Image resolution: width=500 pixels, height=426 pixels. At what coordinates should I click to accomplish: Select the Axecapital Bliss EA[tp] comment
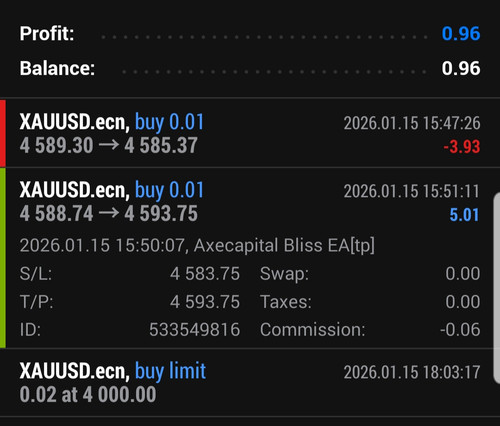(284, 245)
